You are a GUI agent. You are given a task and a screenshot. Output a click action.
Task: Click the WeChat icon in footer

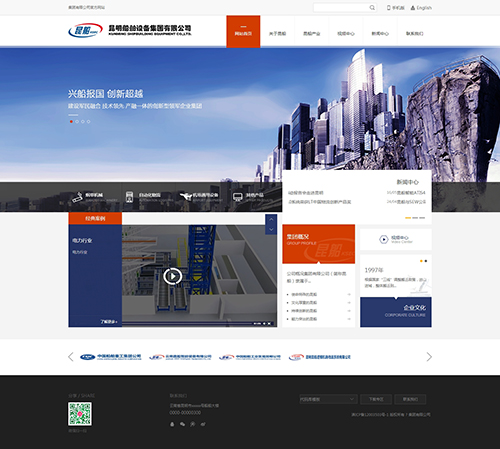tap(182, 424)
